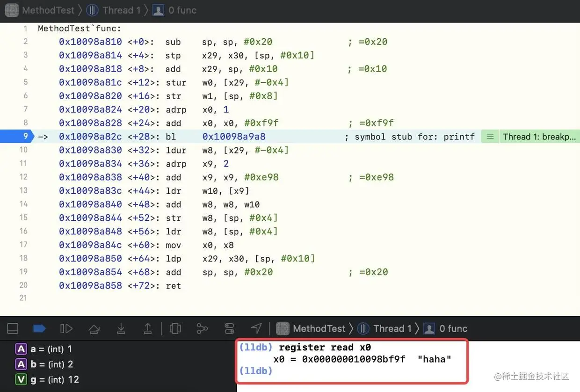Deactivate breakpoints with the blue breakpoint icon
The image size is (580, 392).
coord(40,328)
